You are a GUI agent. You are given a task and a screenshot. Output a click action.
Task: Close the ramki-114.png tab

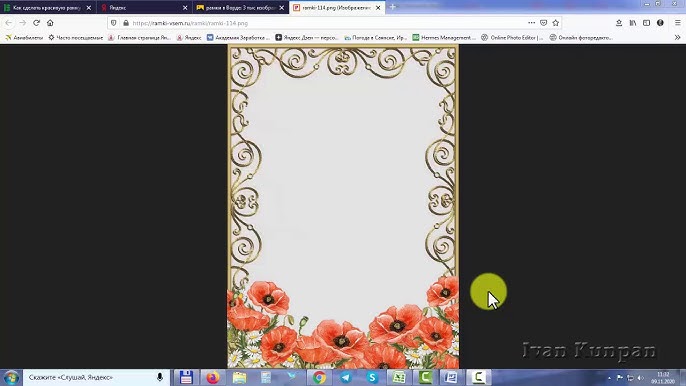coord(378,7)
